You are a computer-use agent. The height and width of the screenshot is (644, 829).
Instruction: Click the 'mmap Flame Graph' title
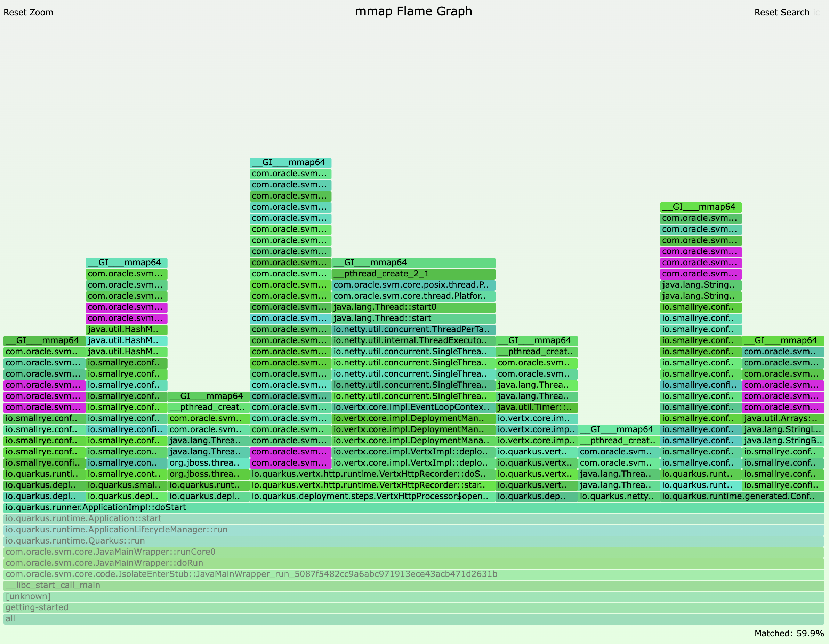point(414,11)
